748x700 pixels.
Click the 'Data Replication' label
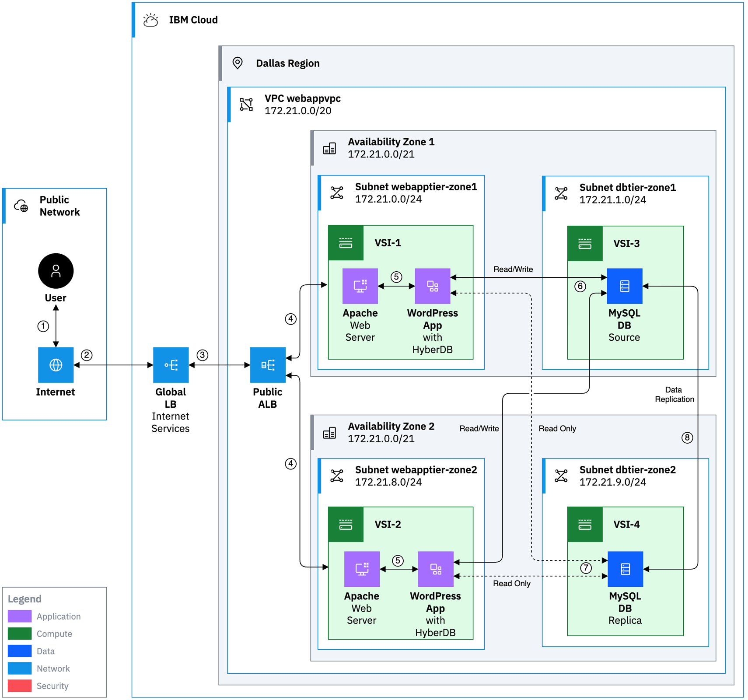(674, 394)
